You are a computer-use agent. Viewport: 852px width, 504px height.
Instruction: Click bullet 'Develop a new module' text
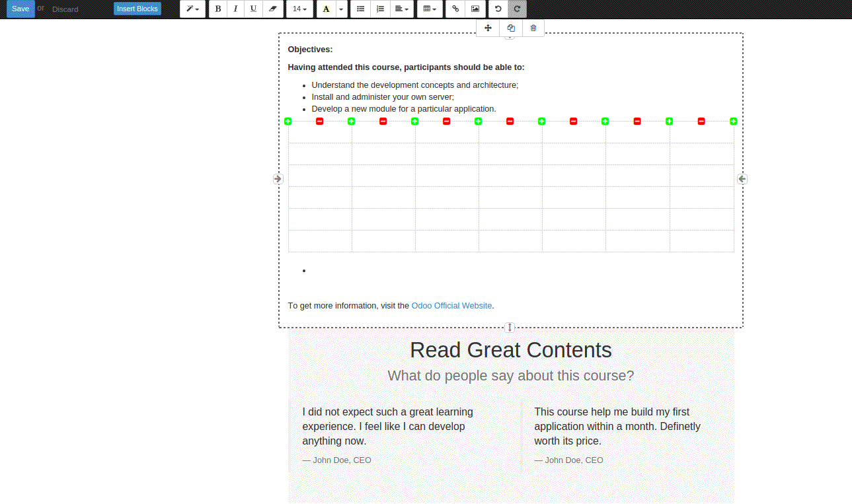404,109
